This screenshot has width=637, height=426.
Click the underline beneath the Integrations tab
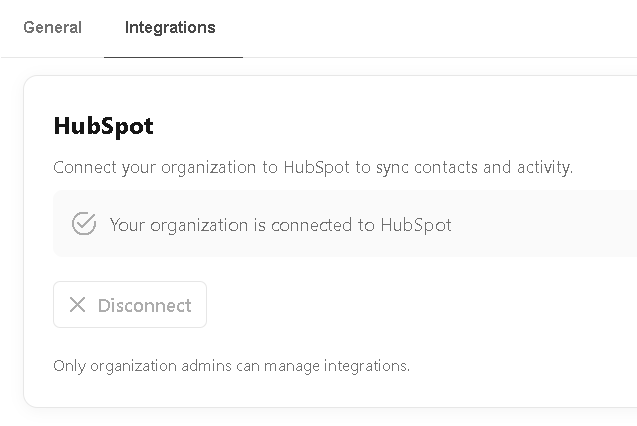173,57
